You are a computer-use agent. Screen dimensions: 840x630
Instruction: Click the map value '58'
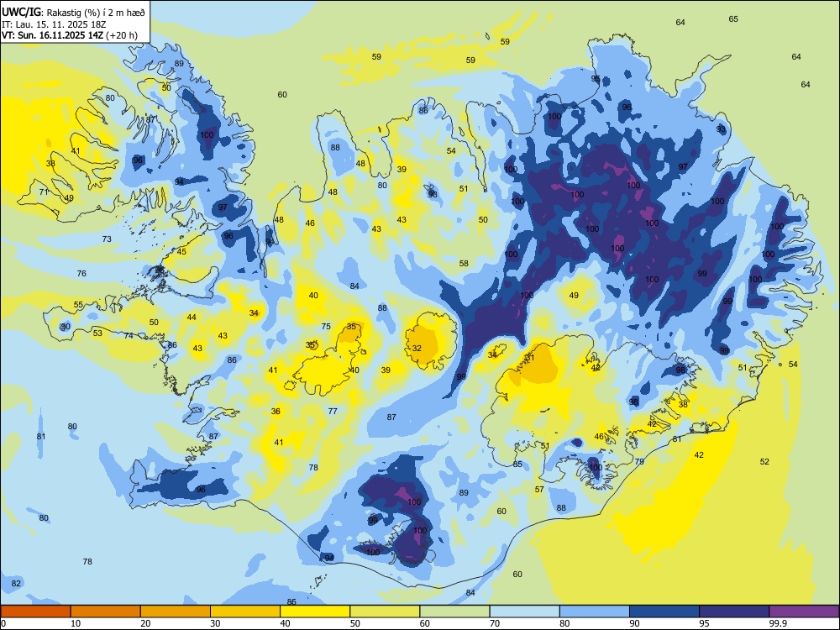tap(464, 264)
